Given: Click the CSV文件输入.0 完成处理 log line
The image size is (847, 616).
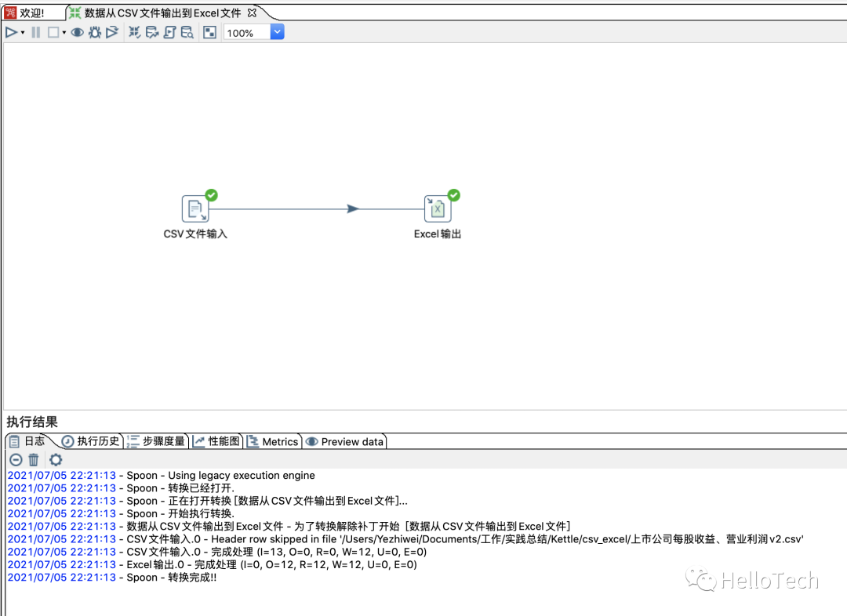Looking at the screenshot, I should click(x=217, y=553).
